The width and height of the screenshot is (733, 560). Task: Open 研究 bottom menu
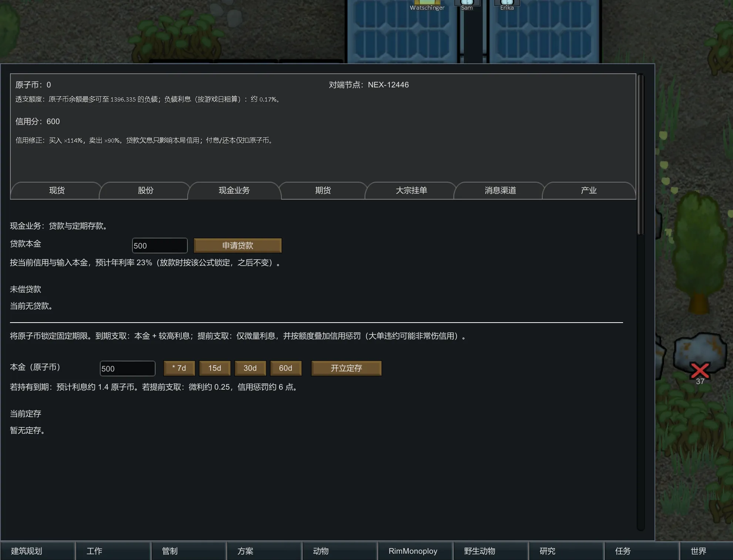(547, 551)
